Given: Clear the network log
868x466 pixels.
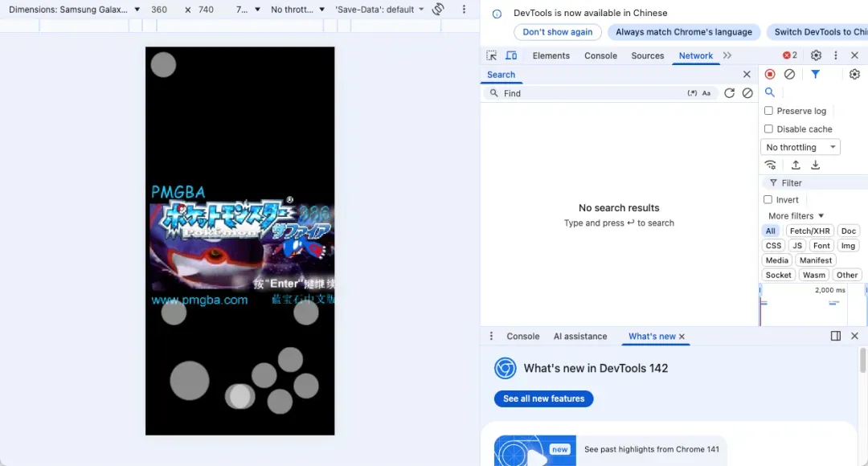Looking at the screenshot, I should tap(789, 74).
